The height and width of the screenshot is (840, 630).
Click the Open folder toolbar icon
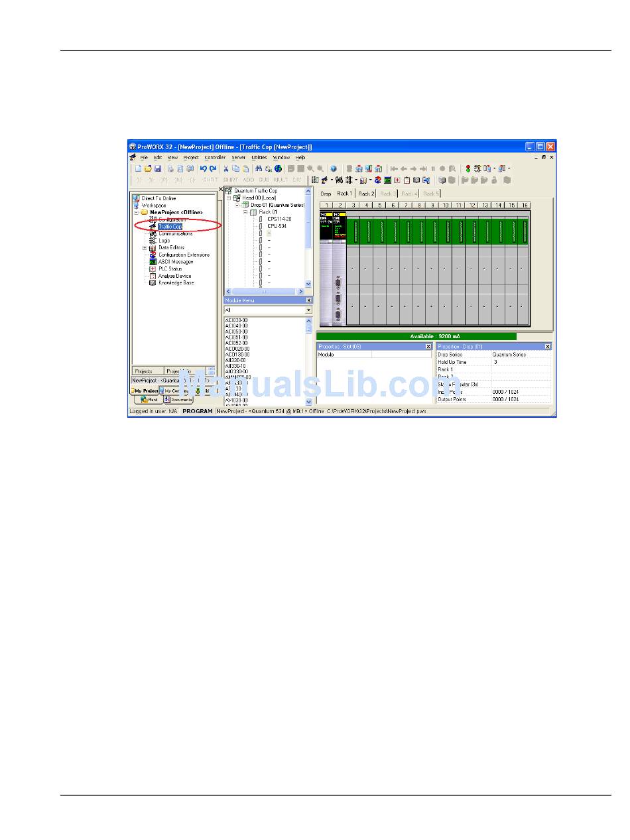point(148,168)
